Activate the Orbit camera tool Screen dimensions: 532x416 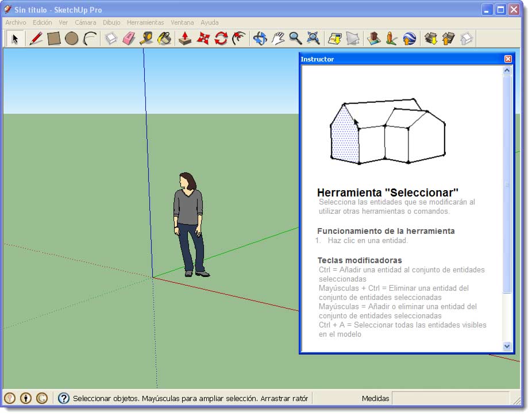[260, 38]
